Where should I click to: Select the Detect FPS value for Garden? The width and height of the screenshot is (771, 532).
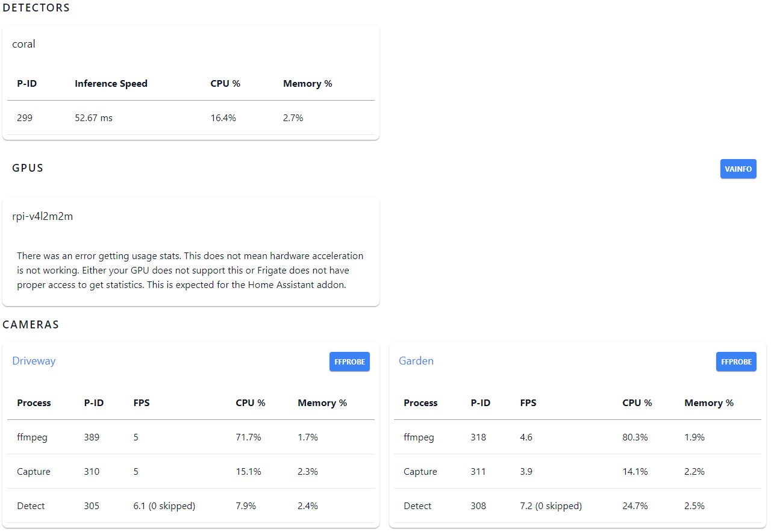551,505
